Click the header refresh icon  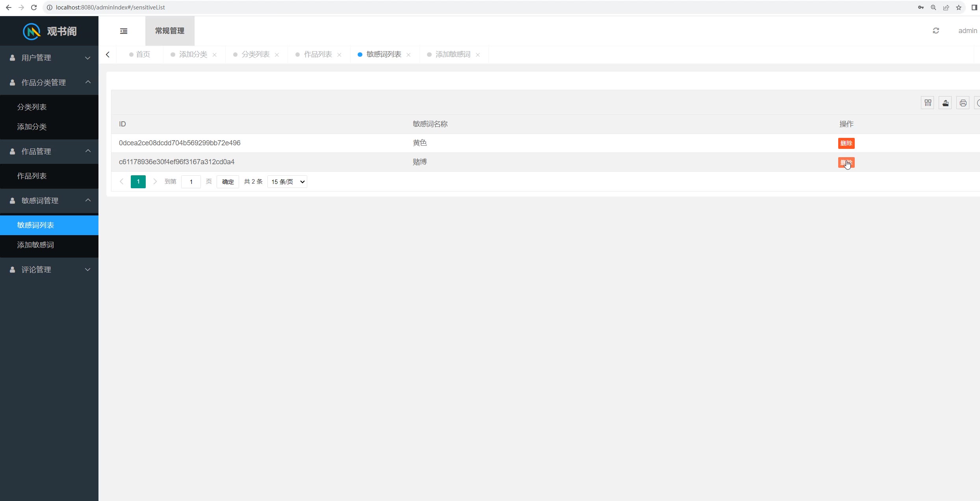click(936, 31)
